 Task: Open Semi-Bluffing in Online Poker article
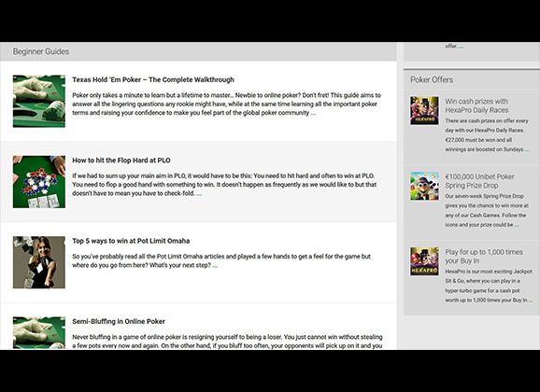[x=119, y=321]
